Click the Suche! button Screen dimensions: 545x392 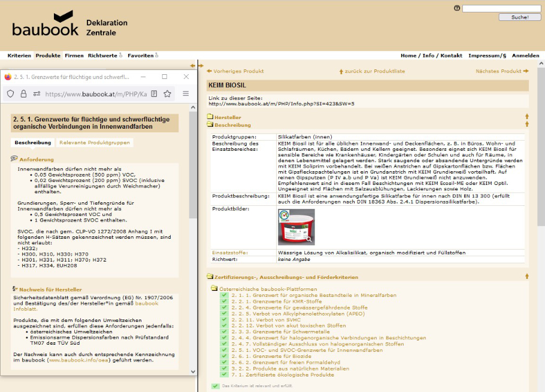520,17
